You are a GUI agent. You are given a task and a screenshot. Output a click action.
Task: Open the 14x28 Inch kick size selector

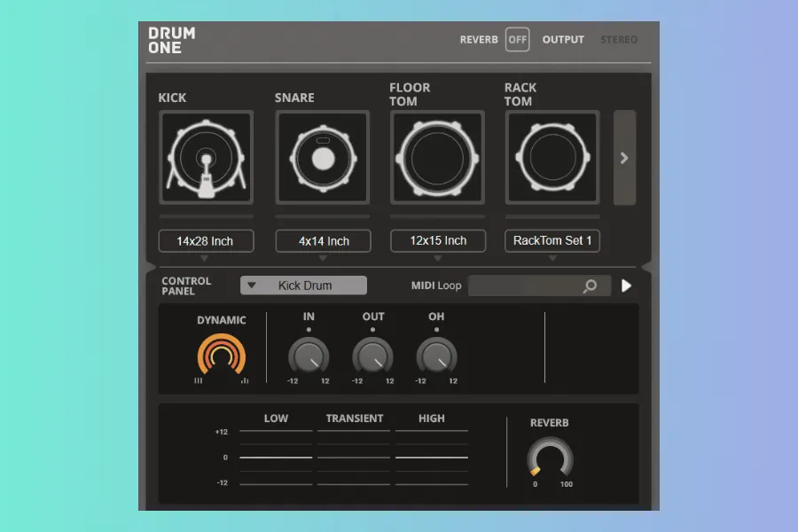pyautogui.click(x=207, y=241)
